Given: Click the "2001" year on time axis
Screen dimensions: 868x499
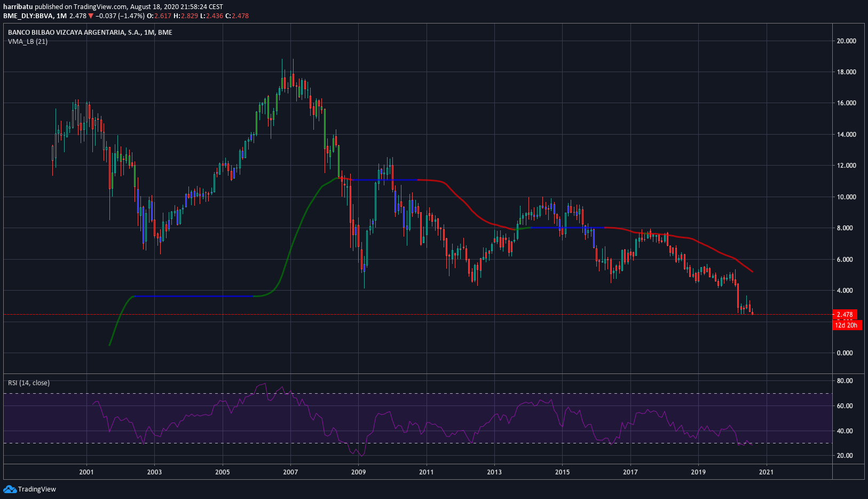Looking at the screenshot, I should click(x=86, y=472).
